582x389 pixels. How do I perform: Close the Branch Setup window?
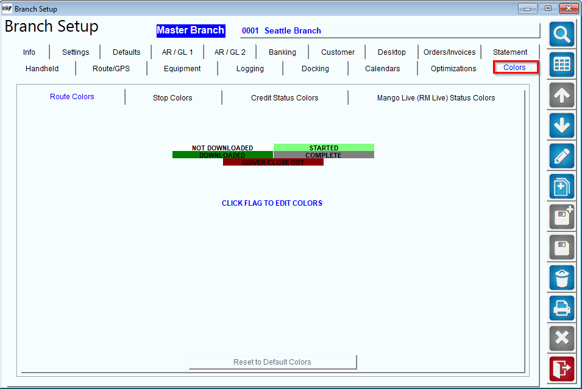coord(569,9)
